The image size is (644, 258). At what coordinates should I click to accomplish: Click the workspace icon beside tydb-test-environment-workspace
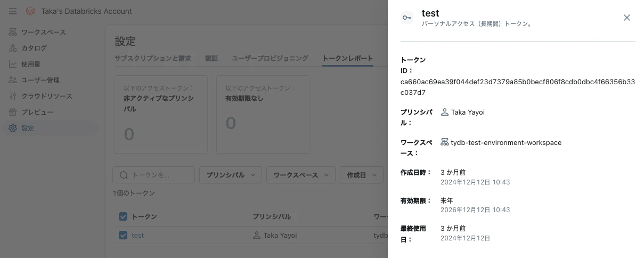point(444,142)
